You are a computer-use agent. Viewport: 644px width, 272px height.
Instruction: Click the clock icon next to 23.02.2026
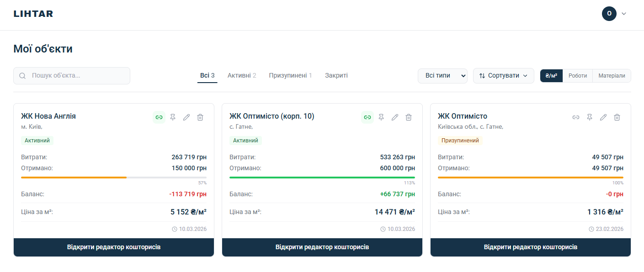click(x=592, y=229)
